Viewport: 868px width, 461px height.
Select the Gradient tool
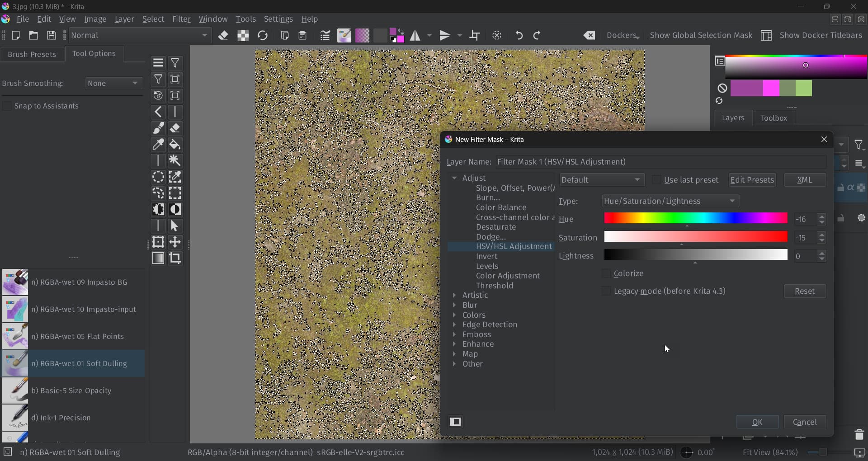point(158,258)
